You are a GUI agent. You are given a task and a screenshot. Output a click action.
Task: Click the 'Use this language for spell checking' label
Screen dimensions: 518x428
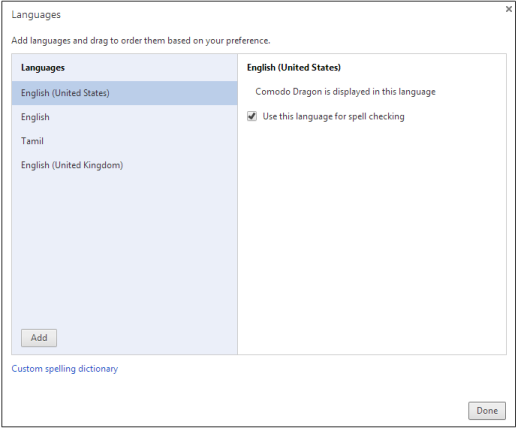click(333, 116)
